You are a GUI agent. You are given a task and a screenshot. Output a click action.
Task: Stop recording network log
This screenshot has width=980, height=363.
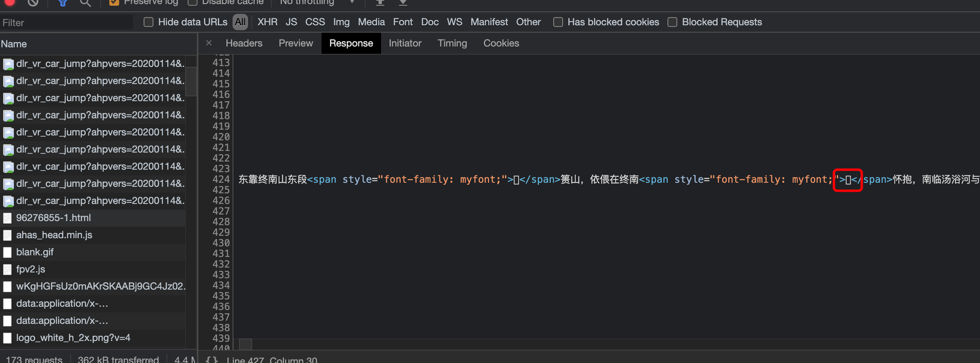(10, 2)
